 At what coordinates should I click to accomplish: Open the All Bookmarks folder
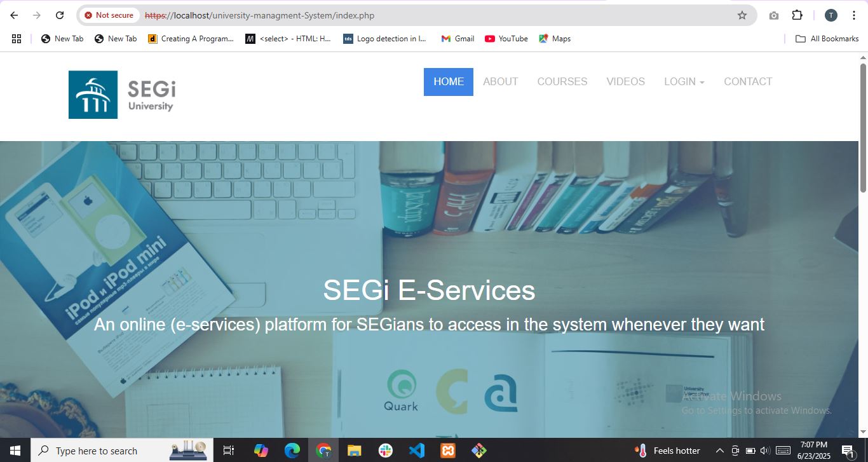click(x=827, y=39)
